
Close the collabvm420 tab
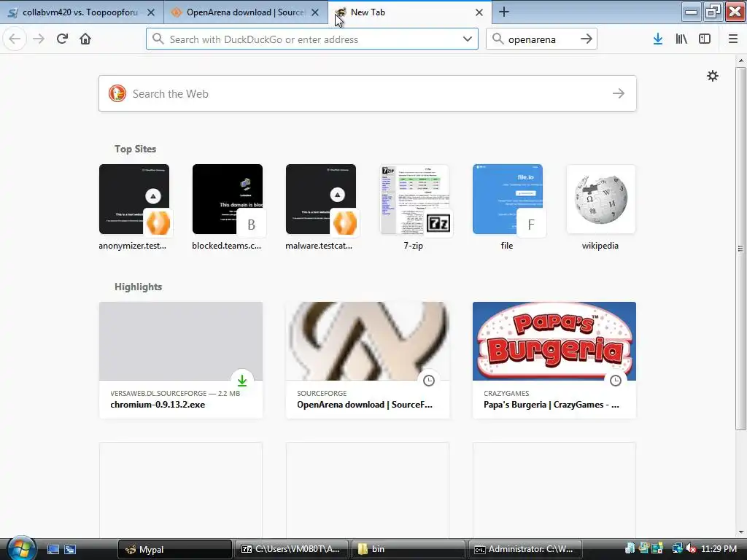[x=151, y=12]
